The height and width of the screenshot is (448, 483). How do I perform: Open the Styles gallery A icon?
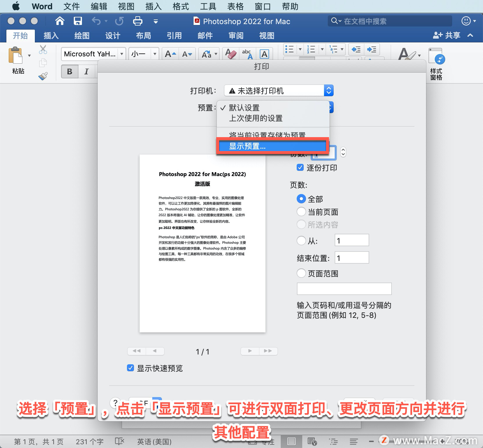407,54
